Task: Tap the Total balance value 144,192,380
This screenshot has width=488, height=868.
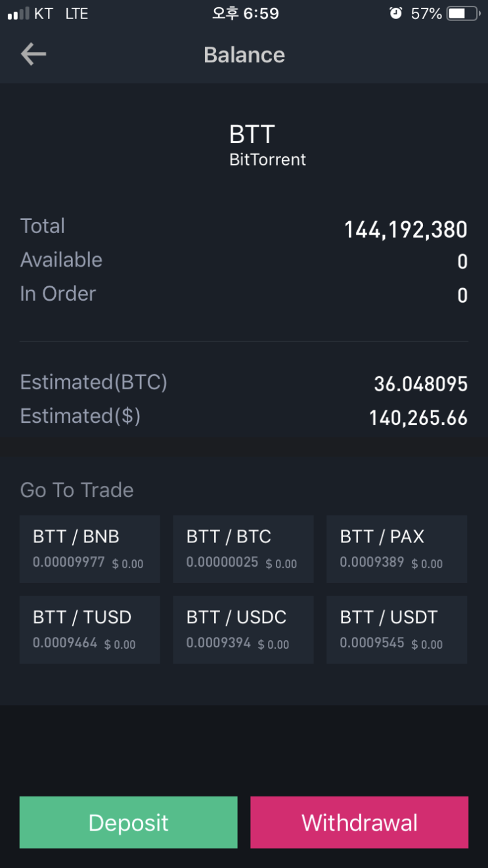Action: pyautogui.click(x=405, y=229)
